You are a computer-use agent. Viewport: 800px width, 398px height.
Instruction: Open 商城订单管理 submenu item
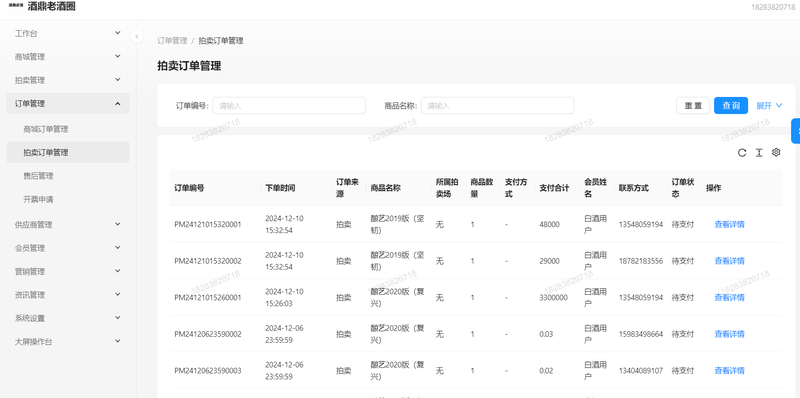68,129
